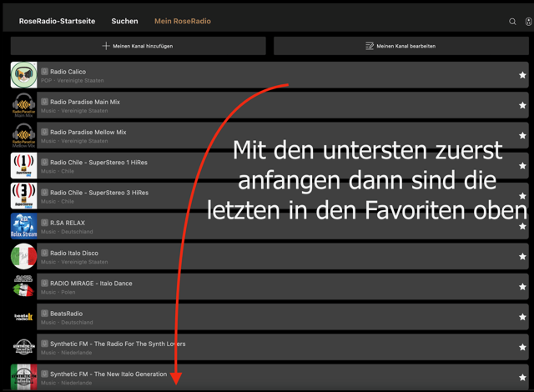
Task: Click POP · Vereinigte Staaten under Radio Calico
Action: pos(73,81)
